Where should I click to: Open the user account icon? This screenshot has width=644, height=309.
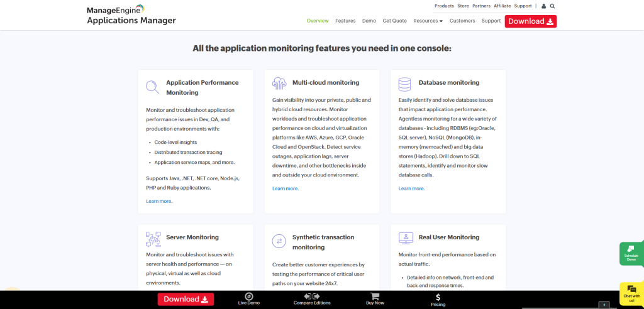pos(544,6)
